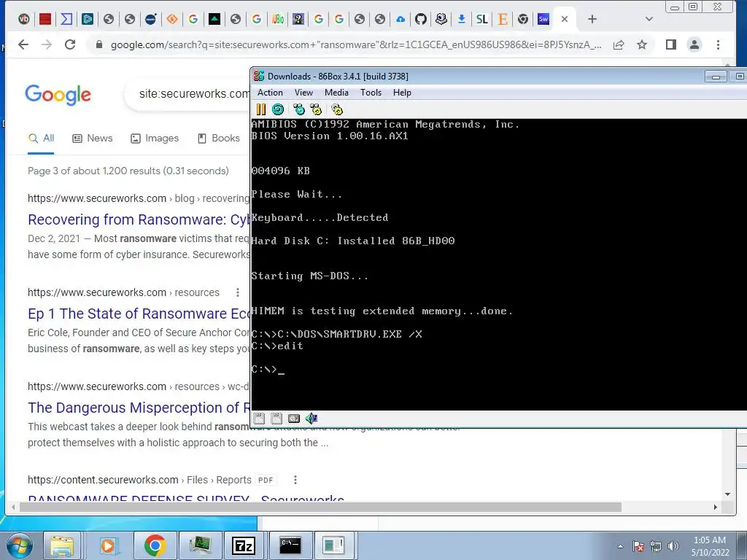
Task: Open the Tools menu in 86Box
Action: (x=371, y=93)
